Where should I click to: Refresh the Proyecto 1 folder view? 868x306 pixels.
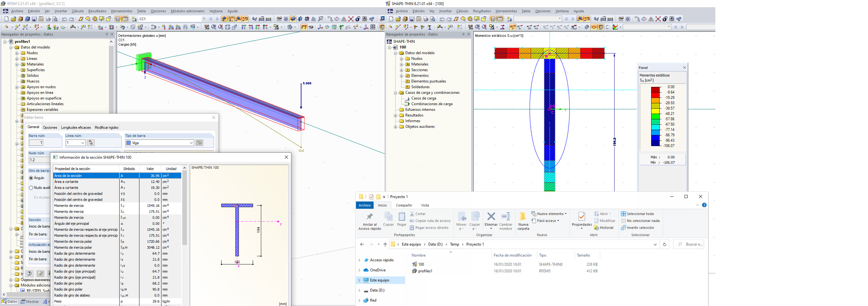pos(664,244)
